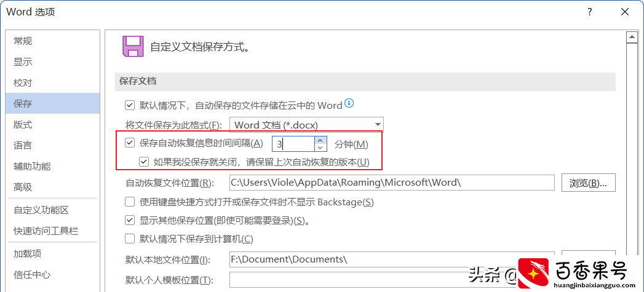Select 校对 category in sidebar

(52, 82)
